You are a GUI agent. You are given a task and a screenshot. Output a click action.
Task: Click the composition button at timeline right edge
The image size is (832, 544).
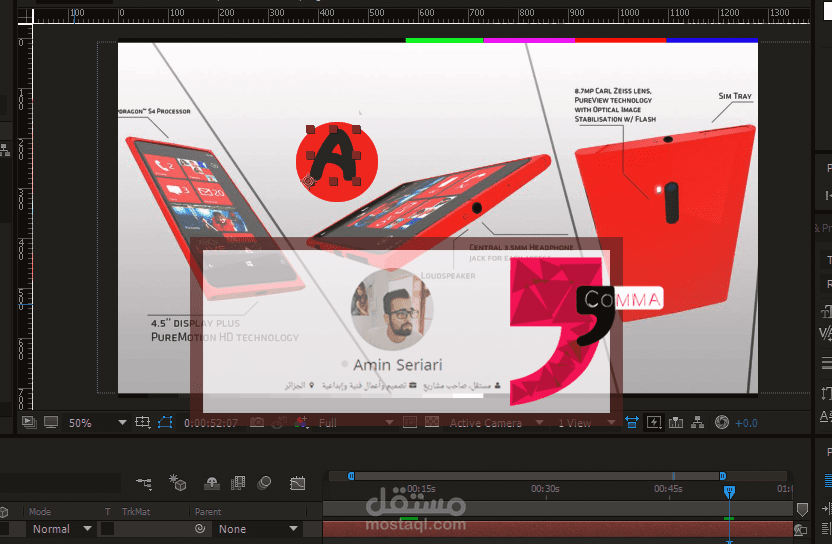[x=800, y=530]
